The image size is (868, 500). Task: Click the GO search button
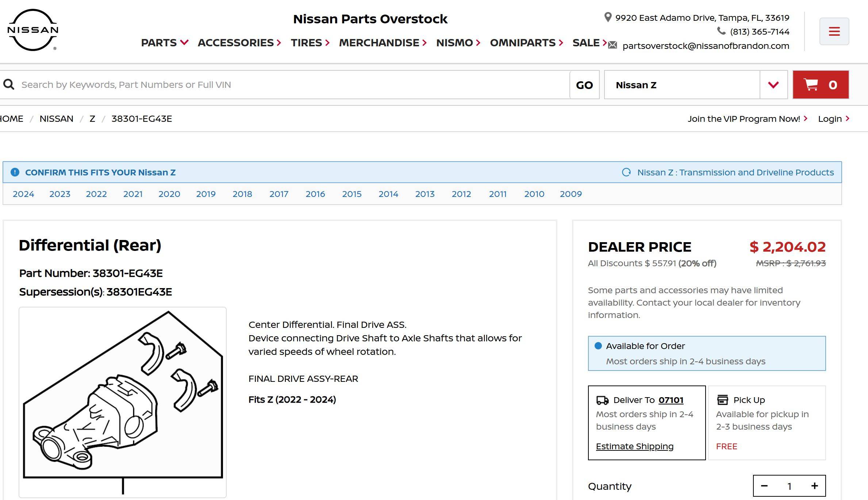[x=584, y=85]
